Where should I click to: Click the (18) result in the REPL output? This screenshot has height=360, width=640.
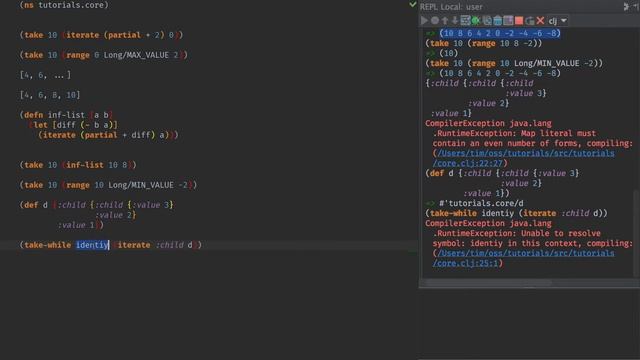click(449, 53)
